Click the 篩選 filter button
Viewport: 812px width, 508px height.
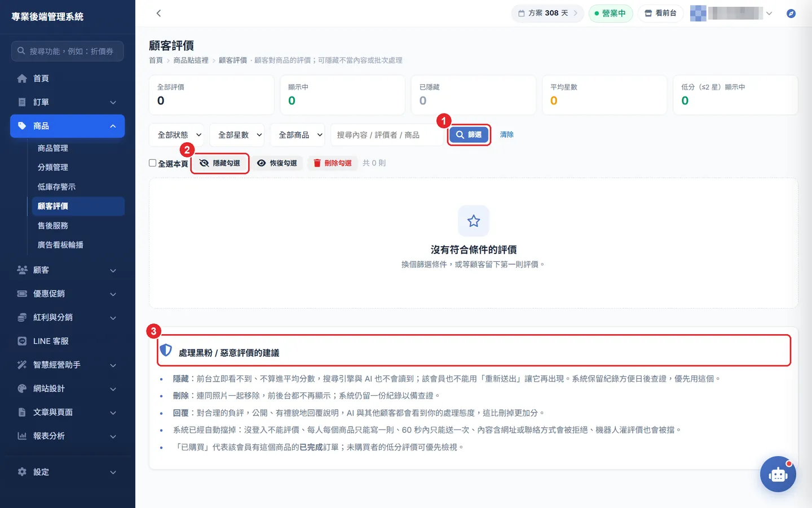[469, 135]
